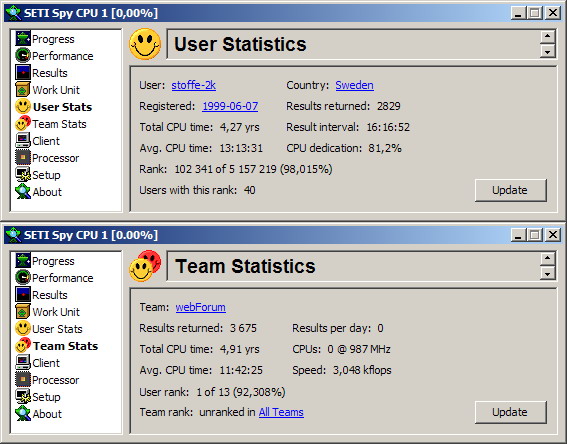Open the stoffe-2k user link

click(193, 85)
